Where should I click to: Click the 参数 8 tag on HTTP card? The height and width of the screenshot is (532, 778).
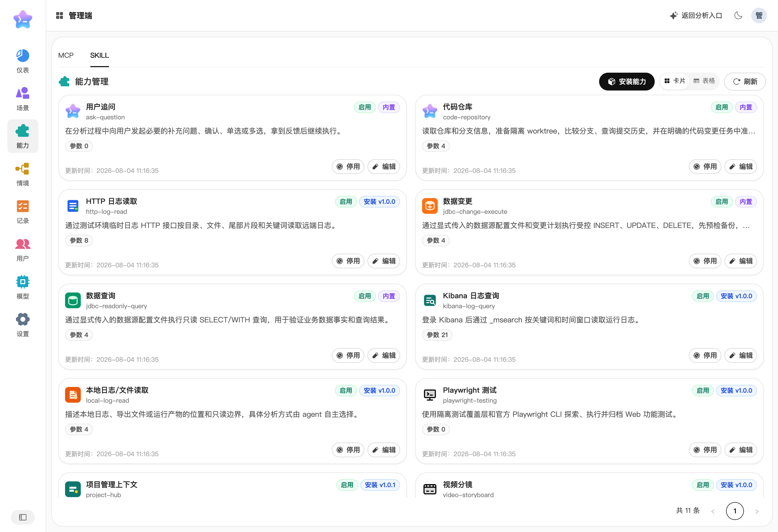click(79, 240)
